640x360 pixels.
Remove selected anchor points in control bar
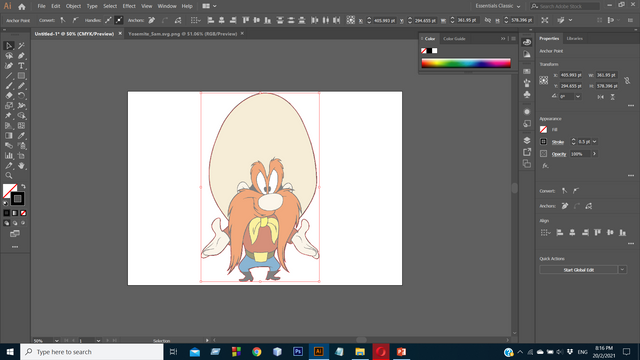pos(151,20)
